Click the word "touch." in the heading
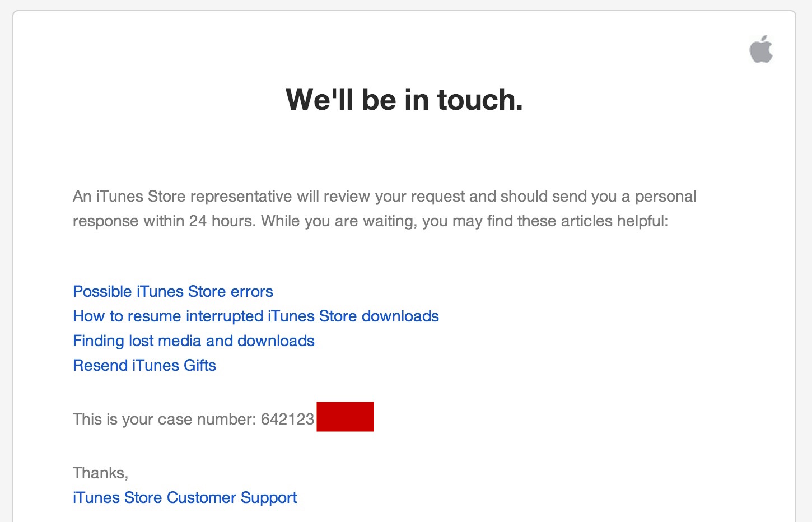The height and width of the screenshot is (522, 812). coord(479,100)
